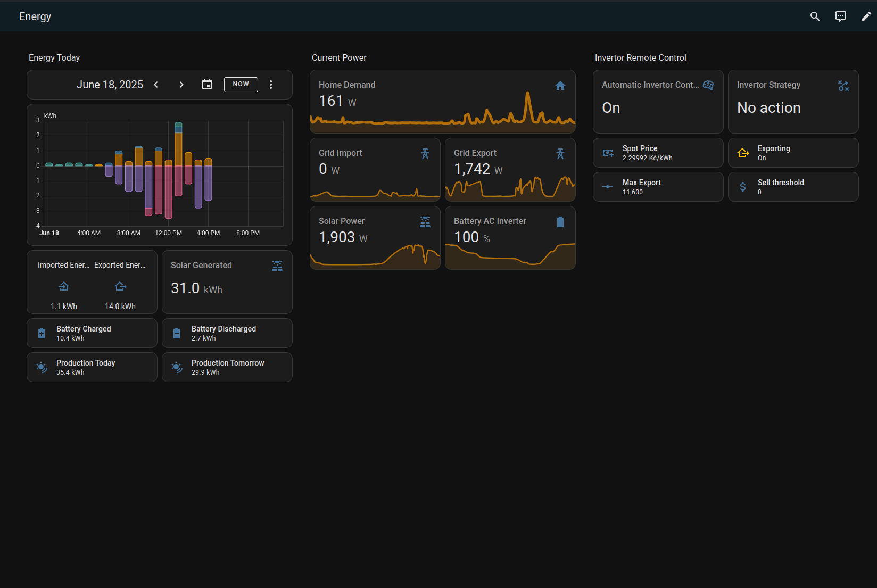This screenshot has height=588, width=877.
Task: Click the Max Export slider icon
Action: pyautogui.click(x=608, y=187)
